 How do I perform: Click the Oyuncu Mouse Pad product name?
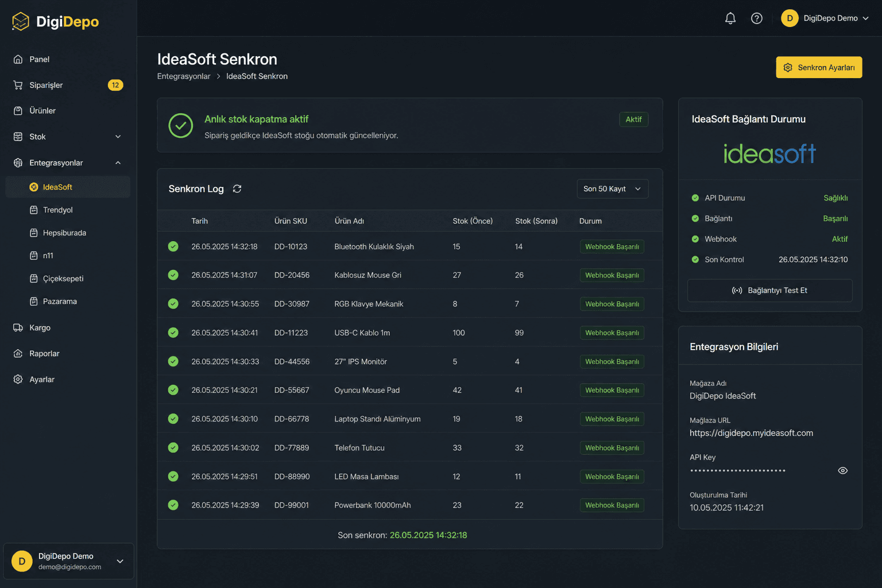pos(367,390)
